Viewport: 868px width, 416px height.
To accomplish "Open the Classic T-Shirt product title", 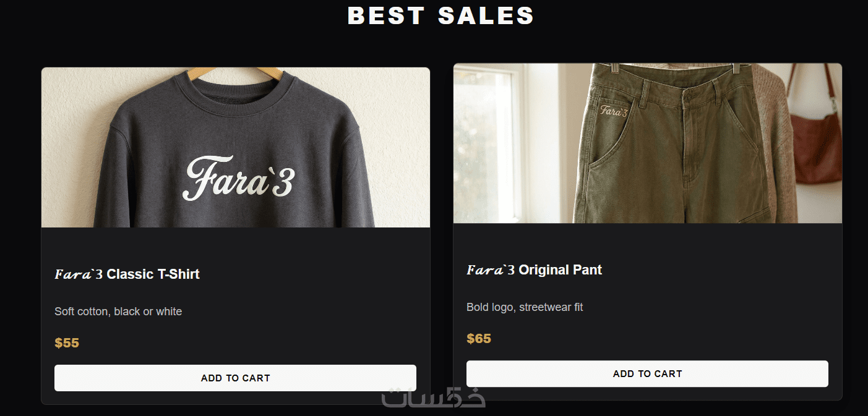I will (153, 274).
